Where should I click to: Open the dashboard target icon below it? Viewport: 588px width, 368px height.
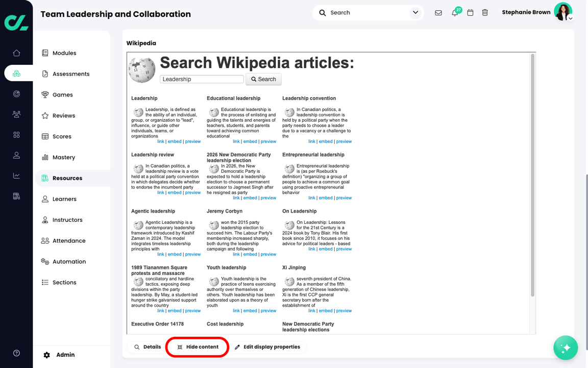[x=16, y=94]
